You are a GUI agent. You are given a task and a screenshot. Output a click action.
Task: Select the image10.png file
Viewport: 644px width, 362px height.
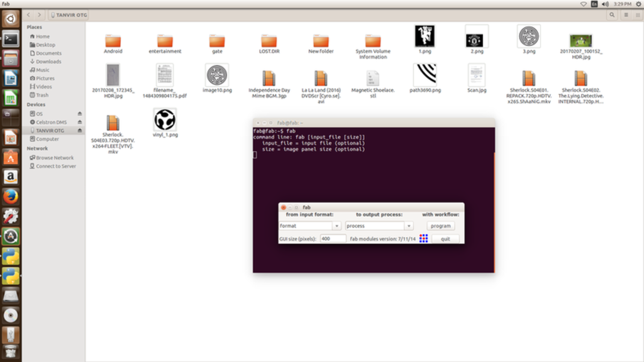[217, 78]
